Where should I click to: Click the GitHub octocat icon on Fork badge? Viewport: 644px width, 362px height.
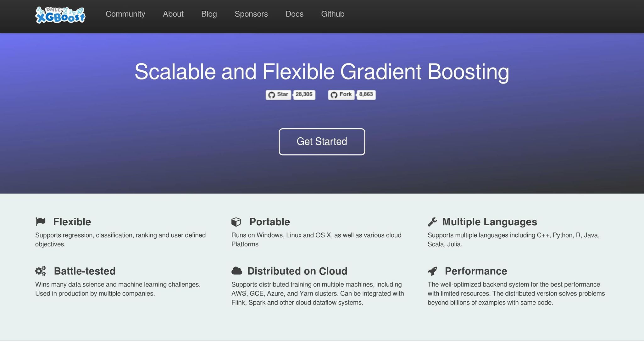tap(334, 95)
